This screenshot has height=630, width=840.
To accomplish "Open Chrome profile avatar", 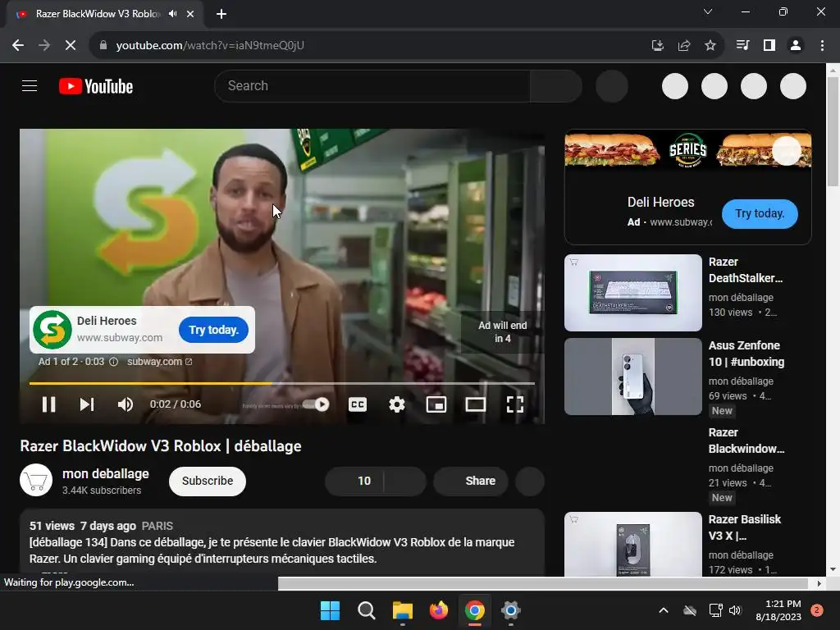I will [796, 46].
